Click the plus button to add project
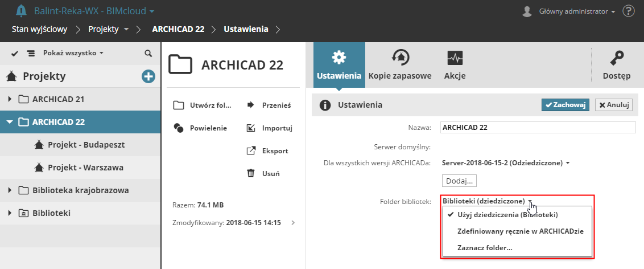Screen dimensions: 644x269 click(148, 76)
